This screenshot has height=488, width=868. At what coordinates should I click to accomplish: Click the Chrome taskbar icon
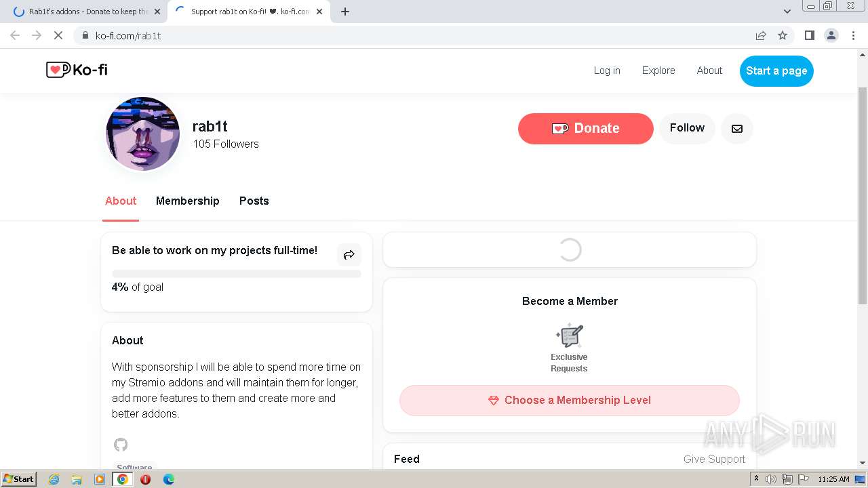(x=123, y=479)
